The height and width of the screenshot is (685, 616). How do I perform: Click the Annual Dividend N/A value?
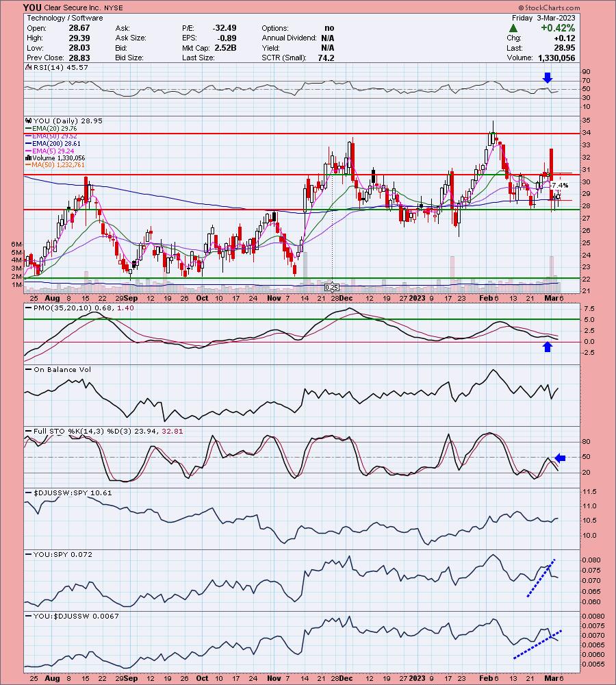[x=327, y=38]
